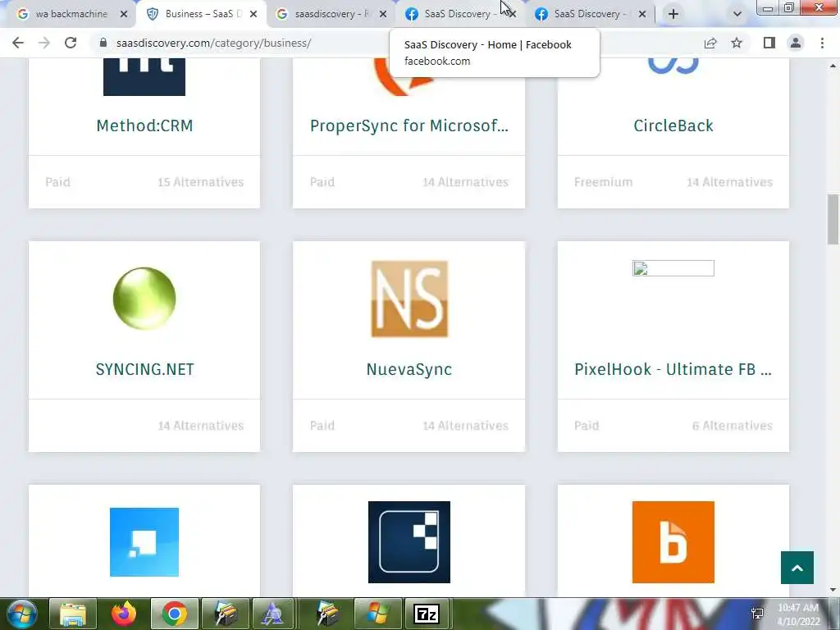Launch Firefox from the taskbar
The image size is (840, 630).
click(123, 614)
